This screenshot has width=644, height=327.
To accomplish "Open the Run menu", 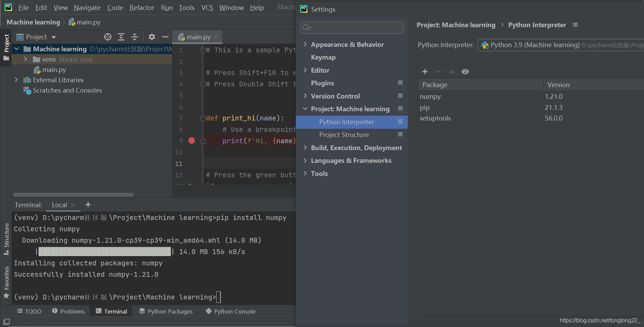I will (x=167, y=8).
